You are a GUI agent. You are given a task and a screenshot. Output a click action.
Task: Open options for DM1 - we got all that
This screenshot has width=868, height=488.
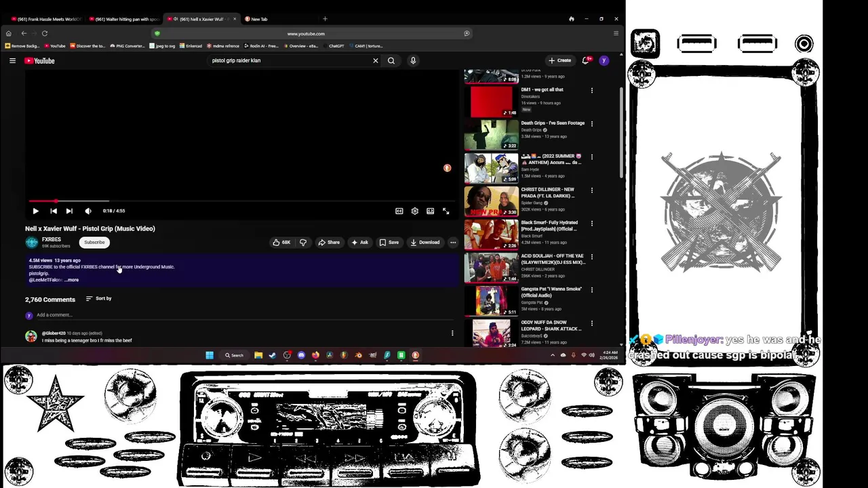pos(592,90)
